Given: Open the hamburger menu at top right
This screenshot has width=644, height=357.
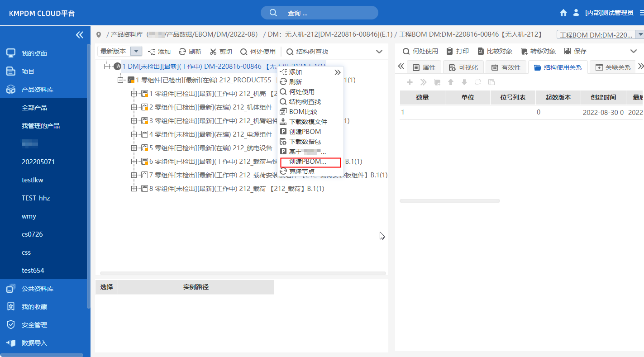Looking at the screenshot, I should point(642,13).
